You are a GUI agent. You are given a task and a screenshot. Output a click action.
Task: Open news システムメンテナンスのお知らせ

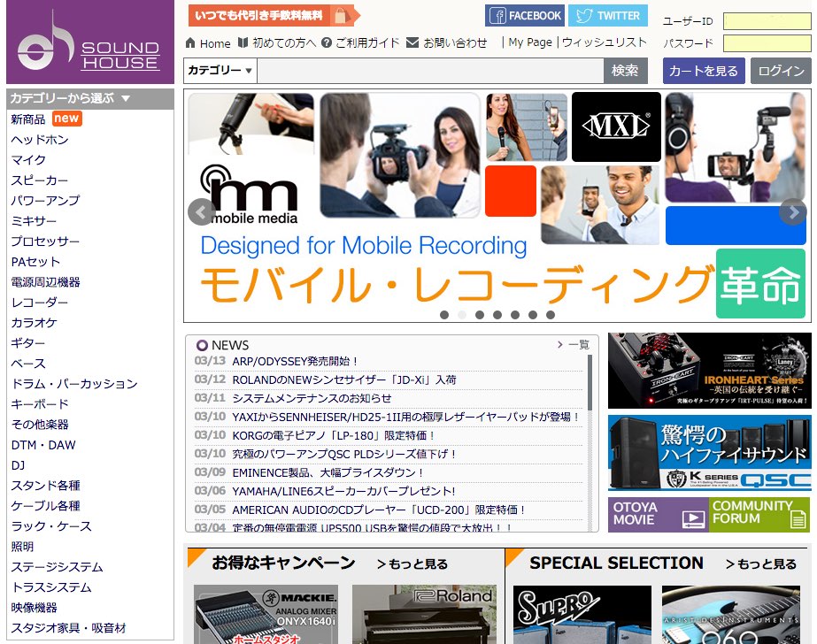(312, 398)
